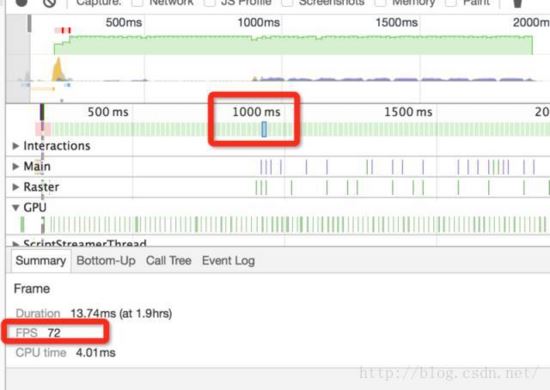
Task: Click the 1500 ms flame chart ruler label
Action: tap(408, 112)
